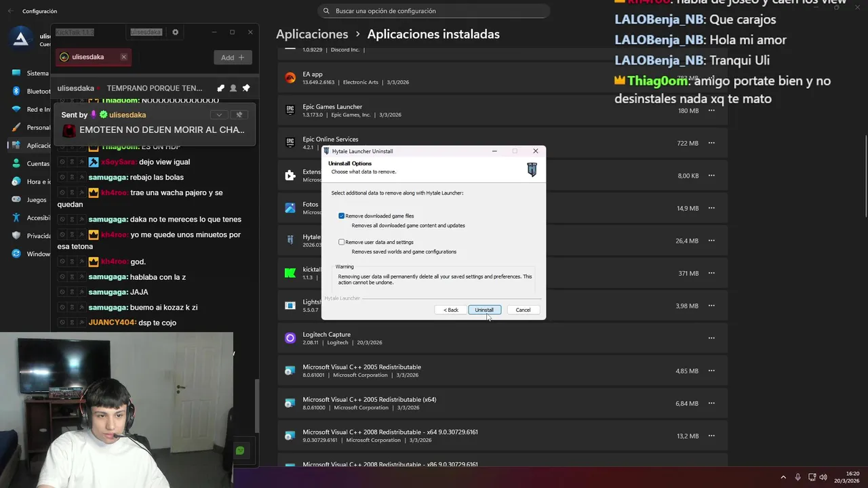Click the moderator badge beside xSoySara
This screenshot has height=488, width=868.
coord(94,162)
